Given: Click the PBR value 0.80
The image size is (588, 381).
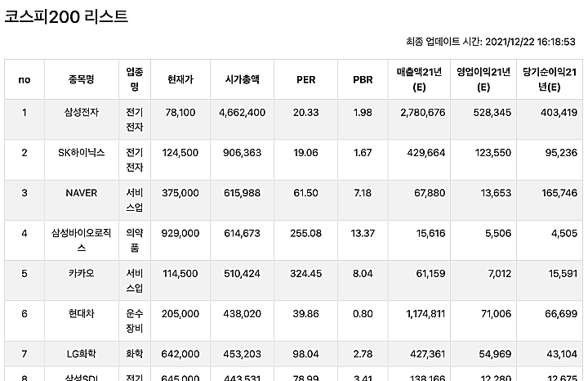Looking at the screenshot, I should pos(363,313).
